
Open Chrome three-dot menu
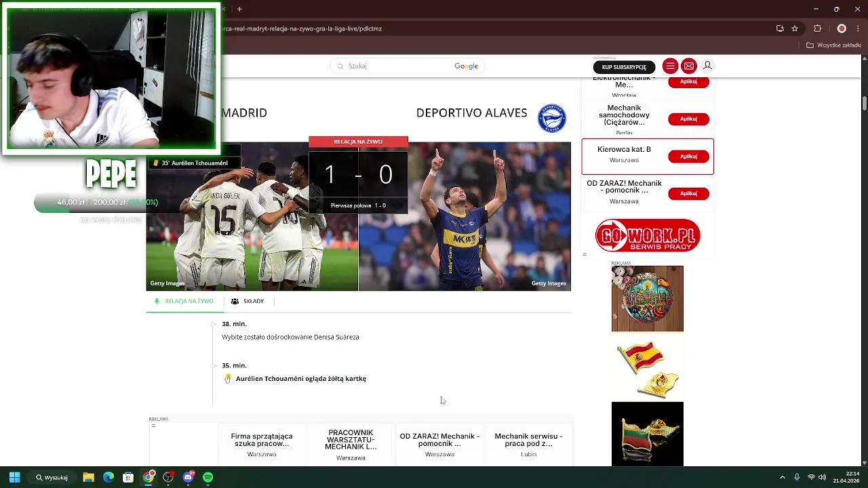(x=859, y=28)
